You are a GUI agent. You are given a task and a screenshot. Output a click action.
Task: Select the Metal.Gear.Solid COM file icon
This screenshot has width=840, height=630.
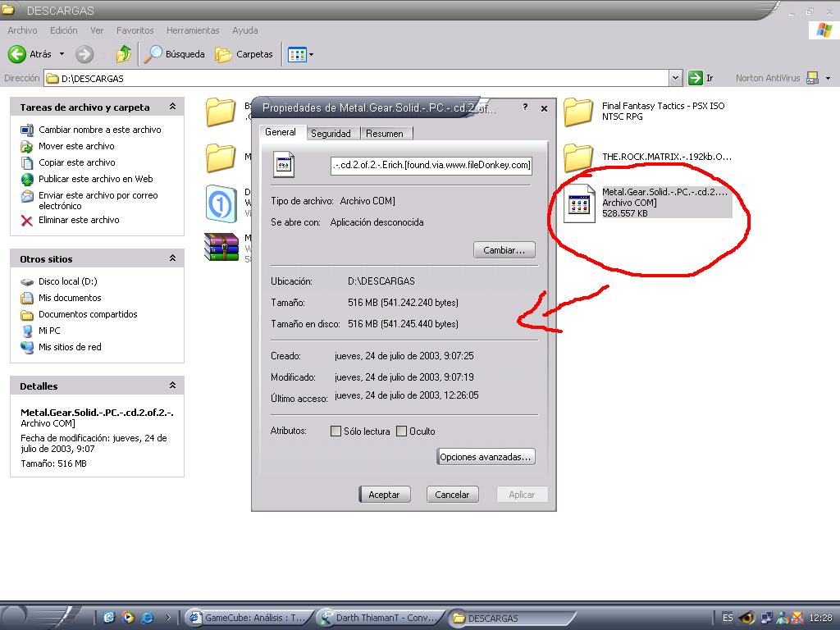(x=579, y=203)
